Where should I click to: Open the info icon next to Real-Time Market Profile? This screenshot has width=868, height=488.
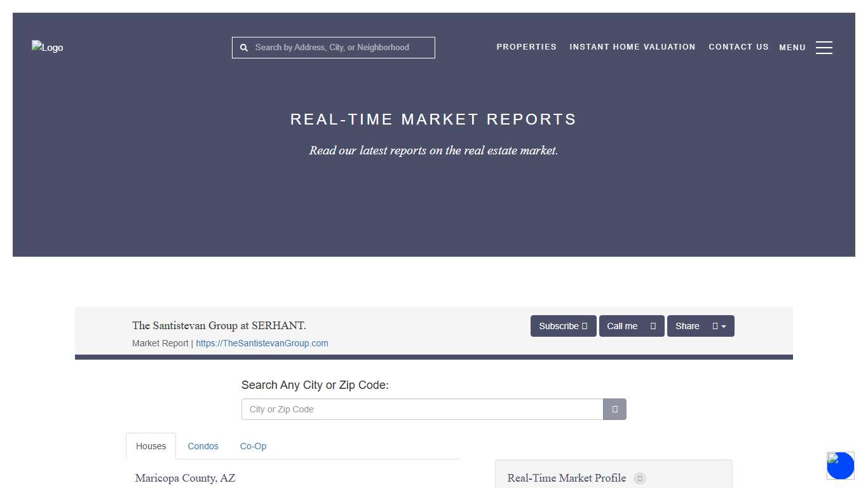pos(640,478)
